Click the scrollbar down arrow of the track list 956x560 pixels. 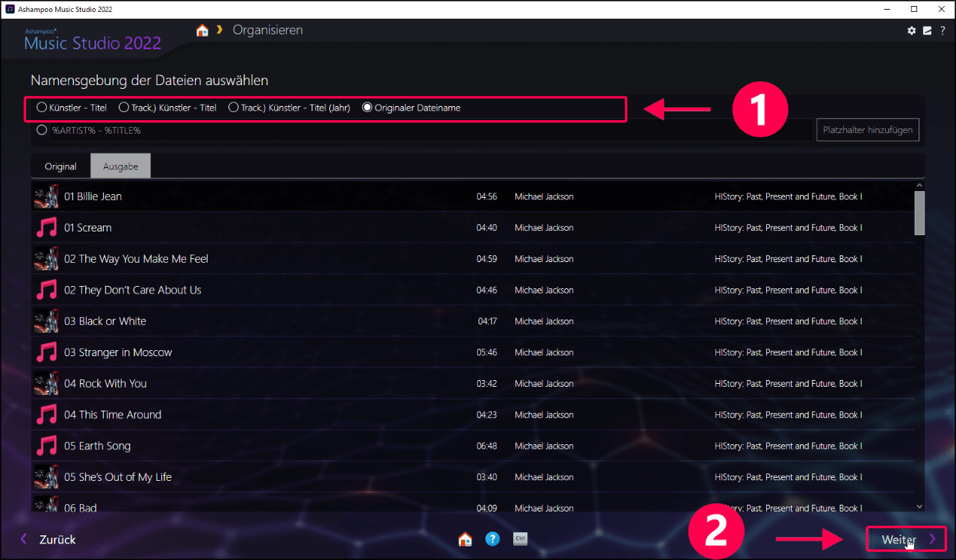pyautogui.click(x=919, y=506)
